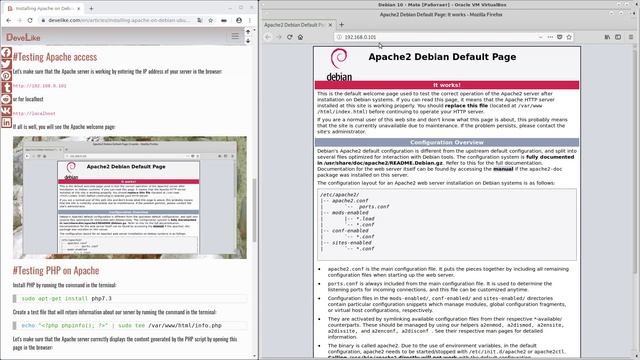Click the Chrome back arrow
The height and width of the screenshot is (360, 640).
click(9, 20)
